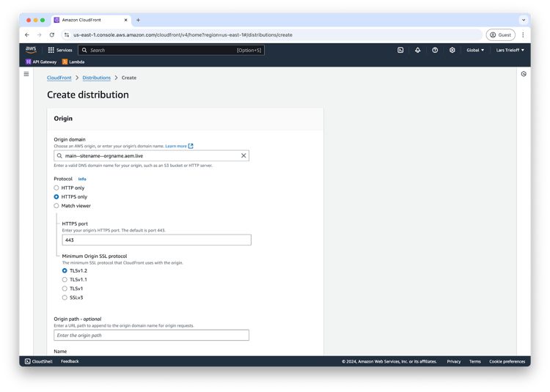Select the HTTPS only protocol
This screenshot has width=550, height=392.
[x=56, y=197]
